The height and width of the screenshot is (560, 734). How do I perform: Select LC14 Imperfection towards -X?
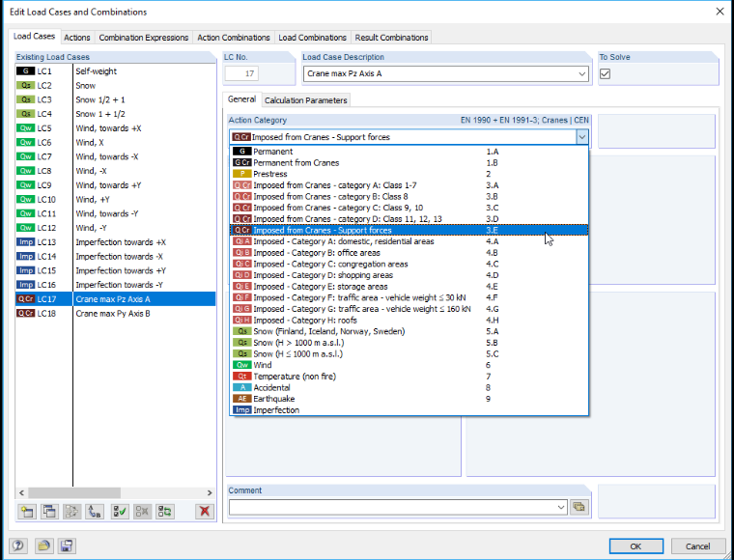(x=116, y=257)
